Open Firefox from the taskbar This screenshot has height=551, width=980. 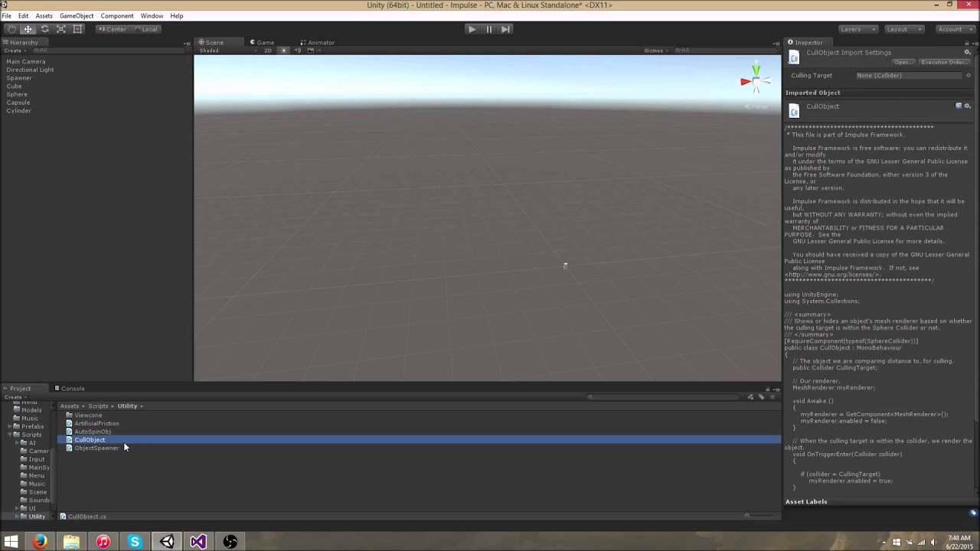tap(40, 542)
